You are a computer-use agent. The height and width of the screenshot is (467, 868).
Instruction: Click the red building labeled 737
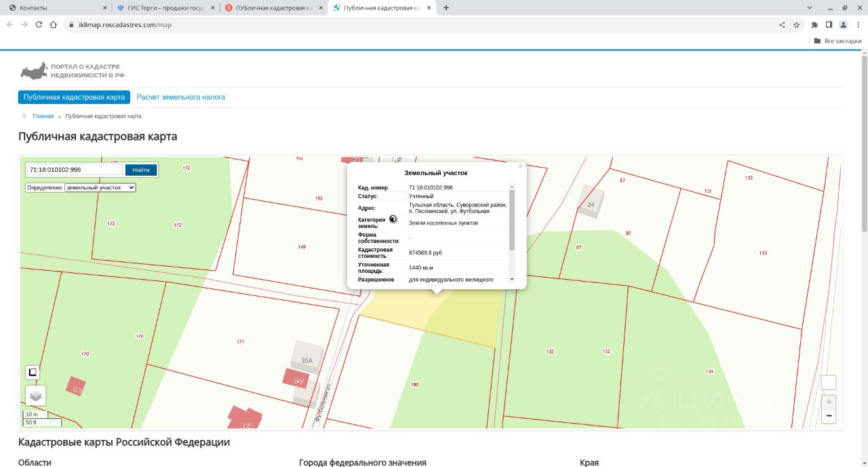(296, 379)
